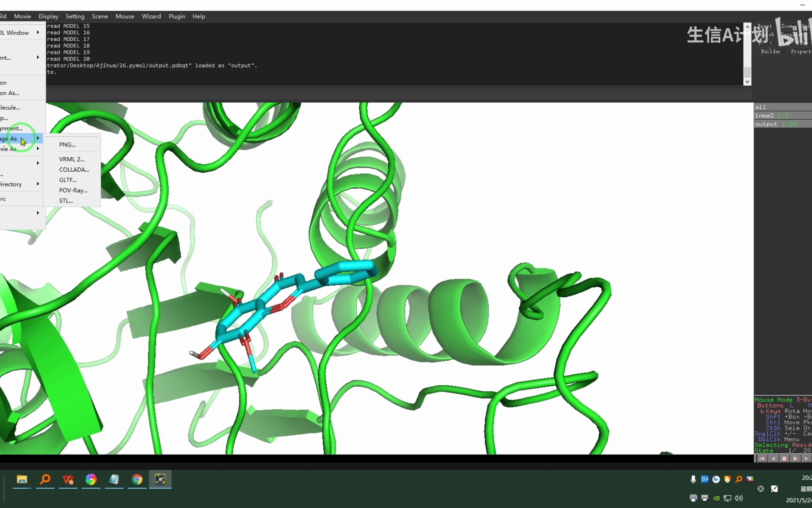Expand the 'age As' image export submenu
The image size is (812, 508).
[x=21, y=139]
